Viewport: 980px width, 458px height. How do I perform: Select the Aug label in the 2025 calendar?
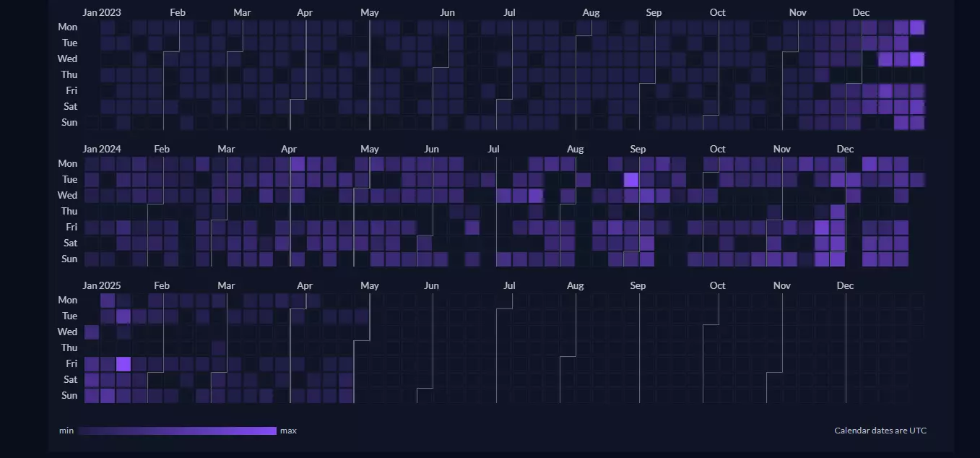click(575, 285)
